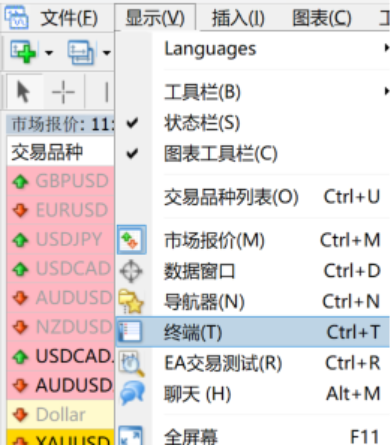Select the EURUSD row
390x445 pixels.
60,210
